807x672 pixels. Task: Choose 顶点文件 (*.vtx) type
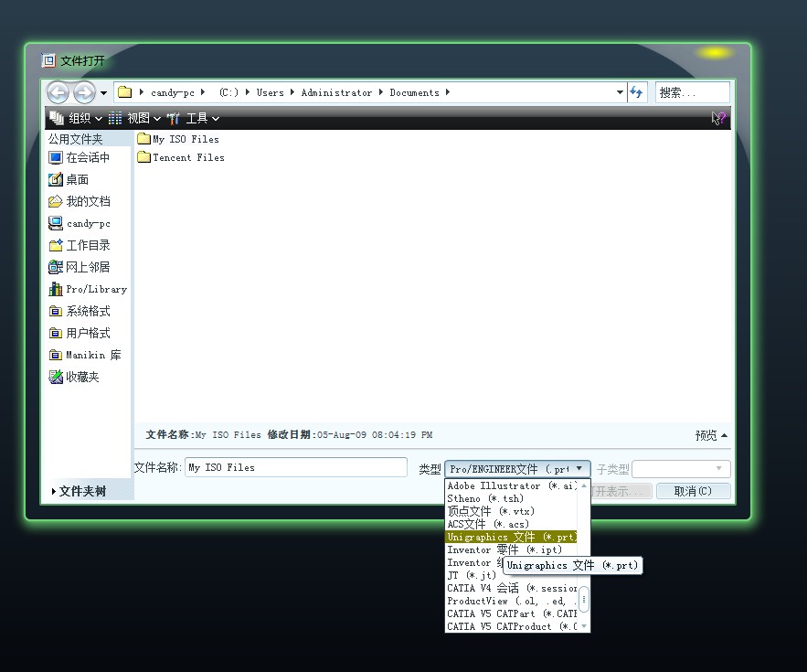pos(512,511)
